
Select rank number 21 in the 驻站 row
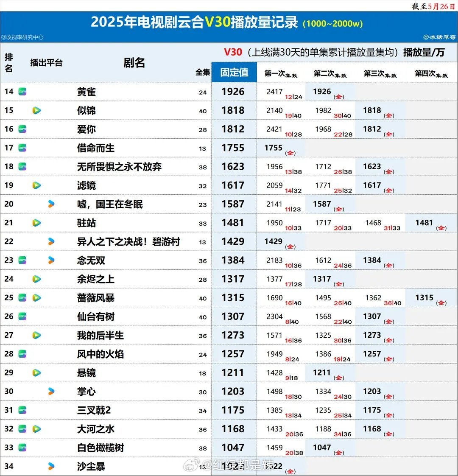point(9,223)
